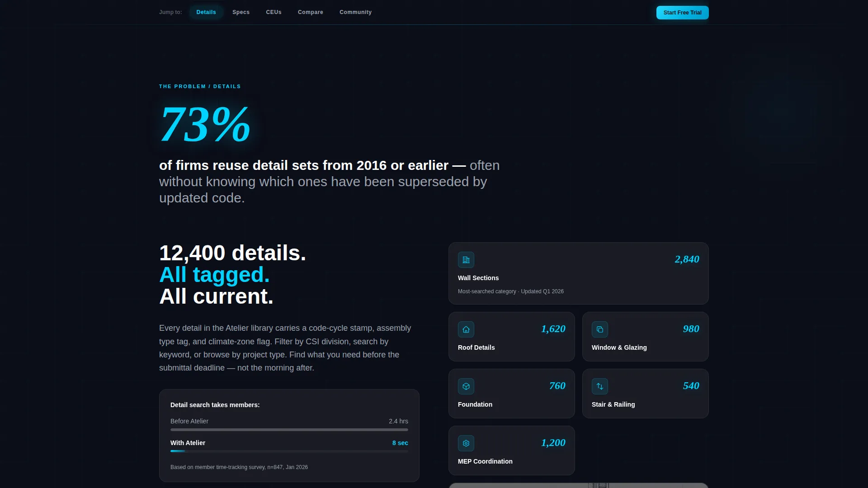Click the Wall Sections building icon
Viewport: 868px width, 488px height.
coord(466,260)
